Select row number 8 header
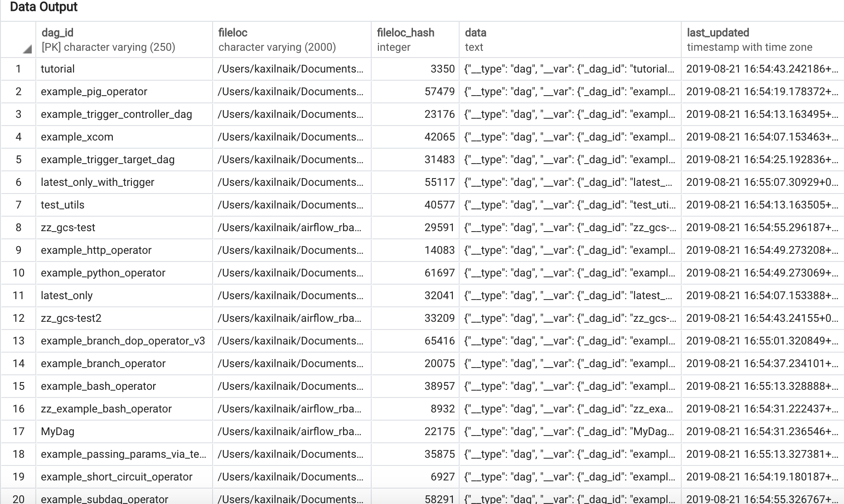 click(19, 228)
